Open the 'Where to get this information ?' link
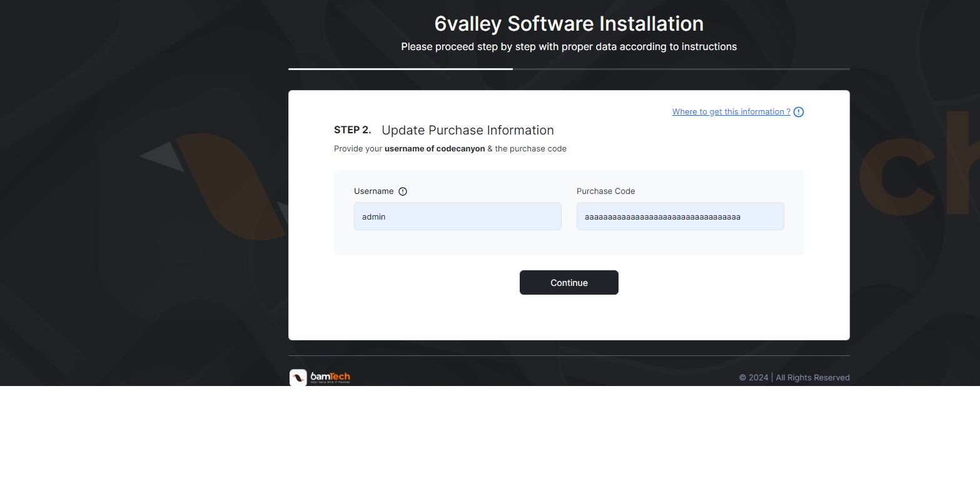This screenshot has width=980, height=493. tap(731, 112)
